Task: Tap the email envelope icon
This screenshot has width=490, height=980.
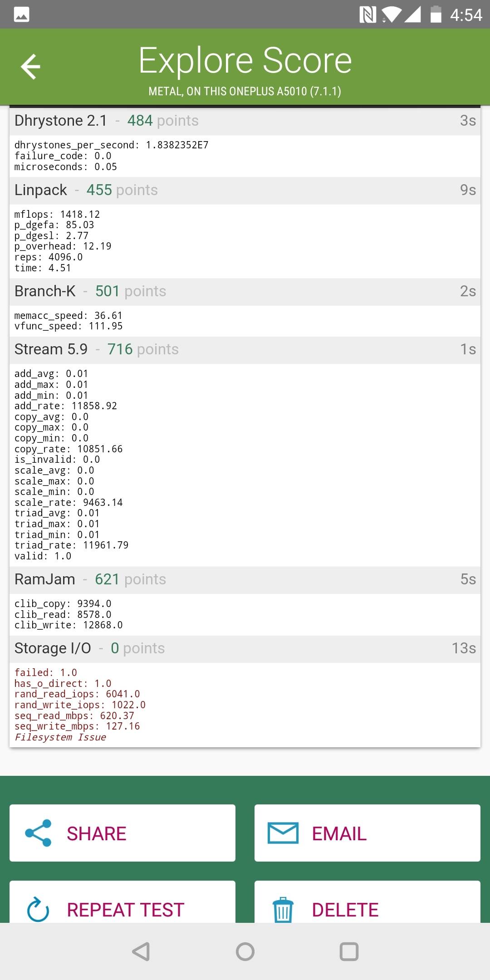Action: tap(283, 833)
